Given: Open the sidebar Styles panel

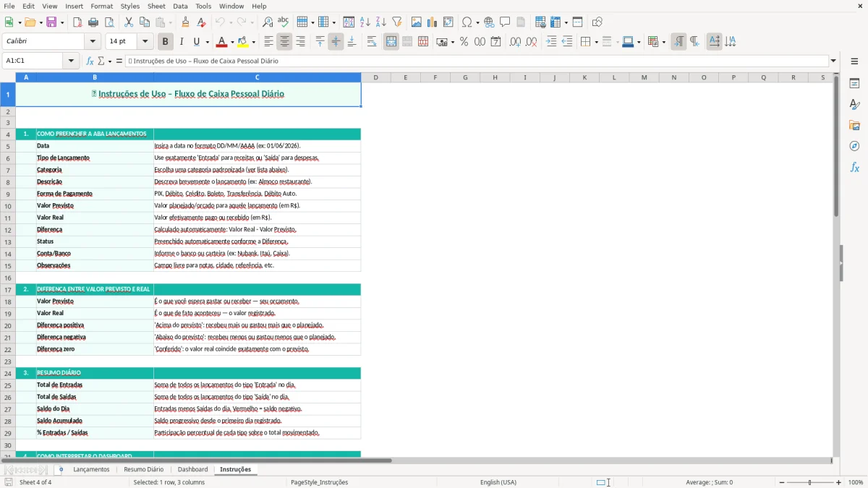Looking at the screenshot, I should click(x=854, y=104).
